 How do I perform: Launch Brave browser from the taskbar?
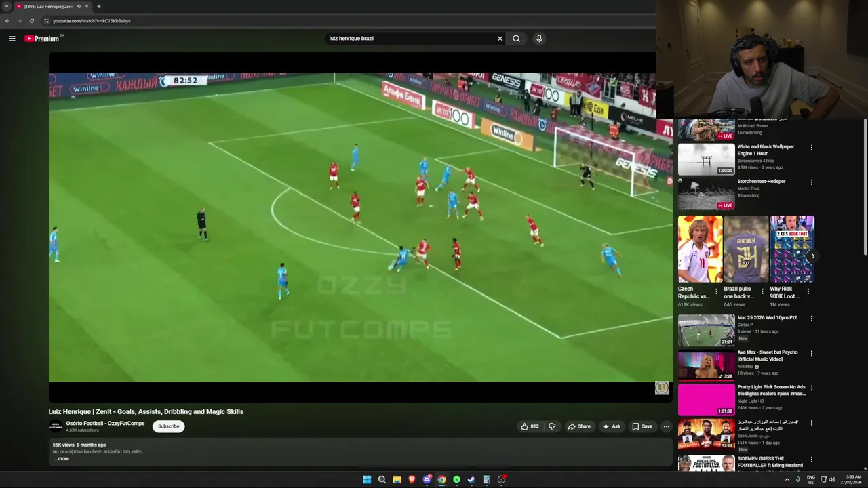412,479
